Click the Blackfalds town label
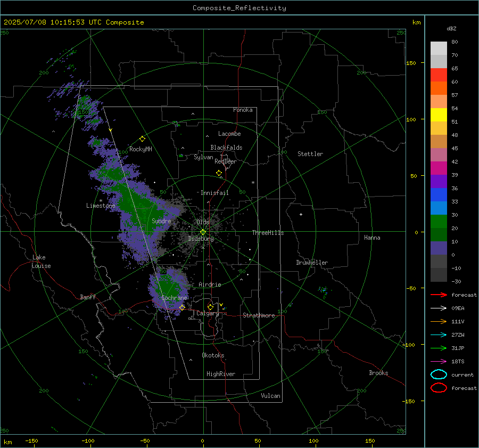Viewport: 479px width, 448px height. [x=226, y=148]
